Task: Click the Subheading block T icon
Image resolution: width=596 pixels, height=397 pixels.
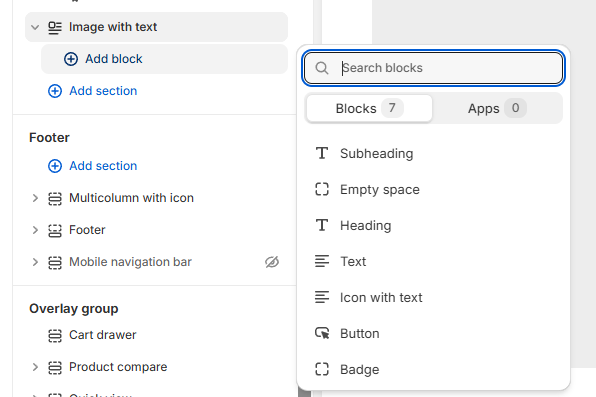Action: [x=322, y=153]
